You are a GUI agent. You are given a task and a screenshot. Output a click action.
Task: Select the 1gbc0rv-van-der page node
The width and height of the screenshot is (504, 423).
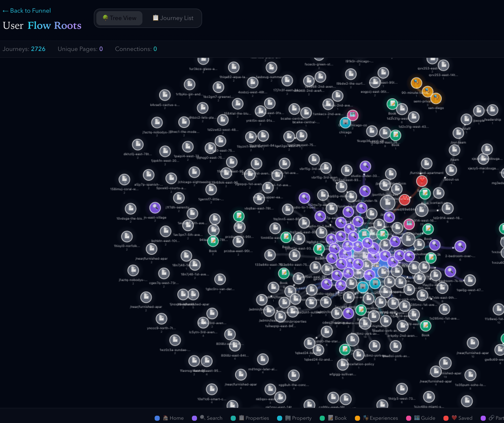pos(220,279)
